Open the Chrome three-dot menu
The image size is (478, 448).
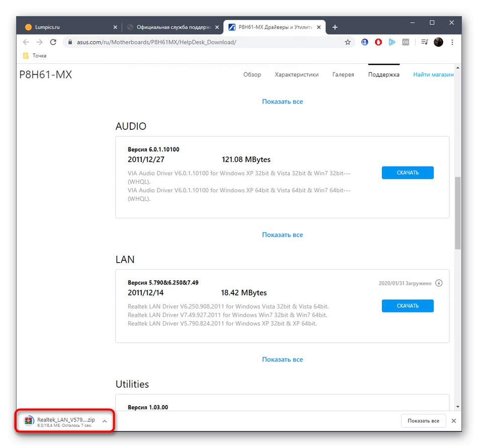[452, 42]
